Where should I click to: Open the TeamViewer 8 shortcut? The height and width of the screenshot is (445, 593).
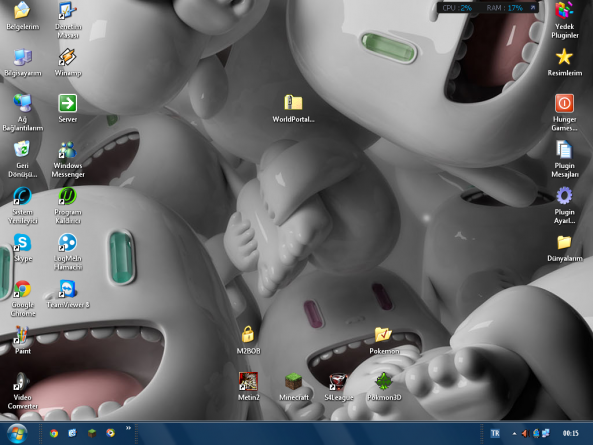[68, 294]
